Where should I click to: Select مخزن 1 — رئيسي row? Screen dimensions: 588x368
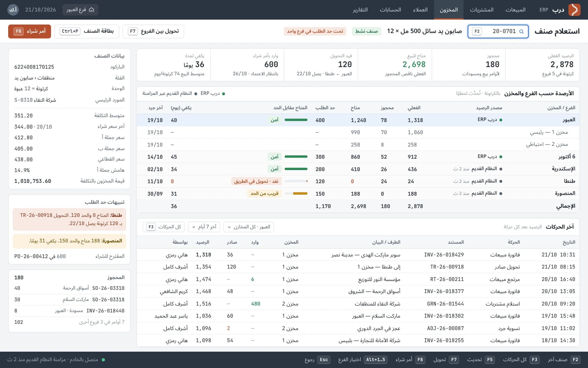pos(358,132)
